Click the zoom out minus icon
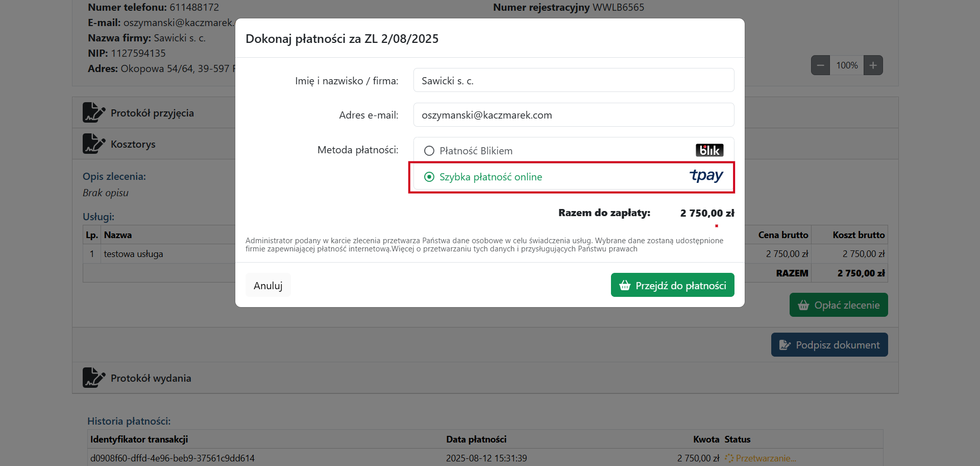 tap(820, 65)
